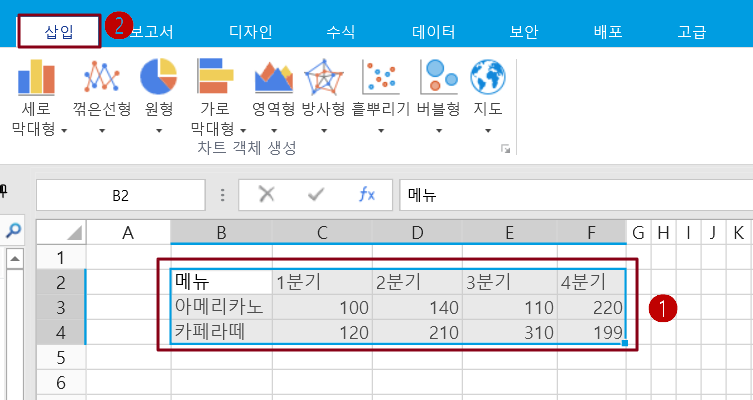Select column C header
Screen dimensions: 753x400
coord(322,233)
